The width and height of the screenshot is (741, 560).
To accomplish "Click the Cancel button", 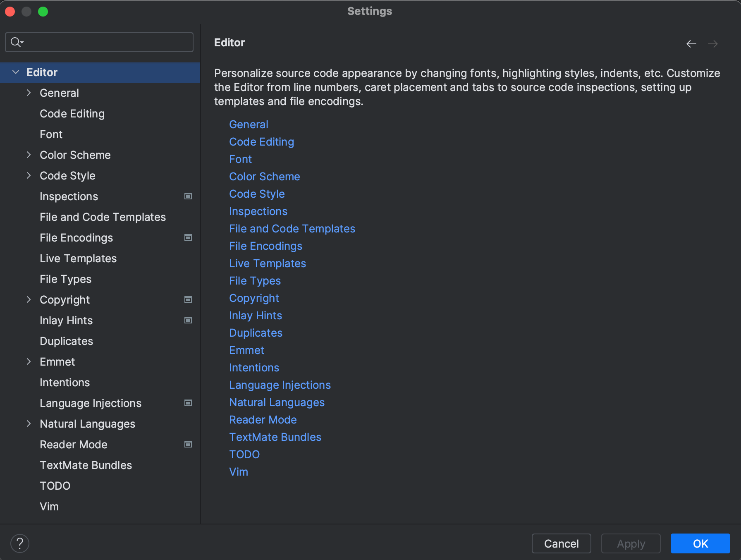I will click(561, 543).
